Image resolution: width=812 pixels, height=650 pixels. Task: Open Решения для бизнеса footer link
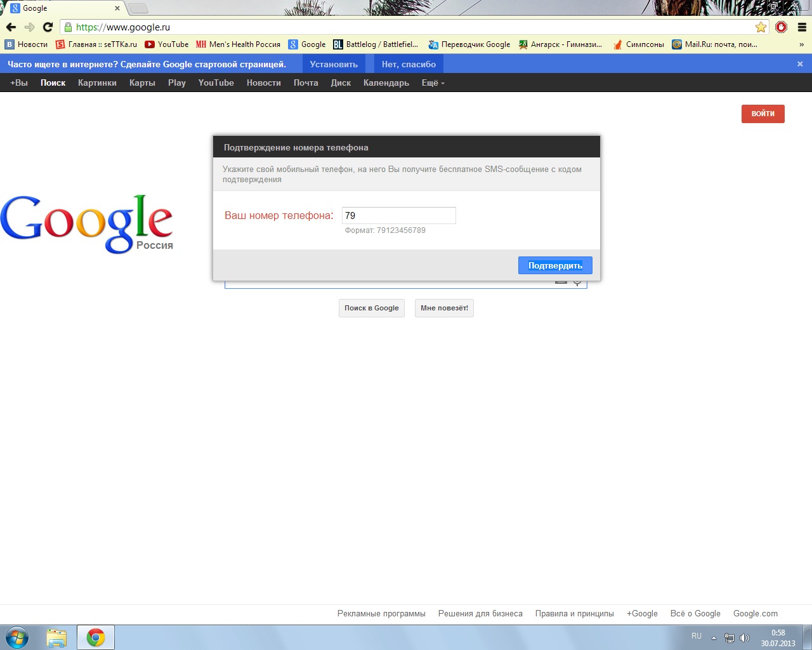point(480,613)
